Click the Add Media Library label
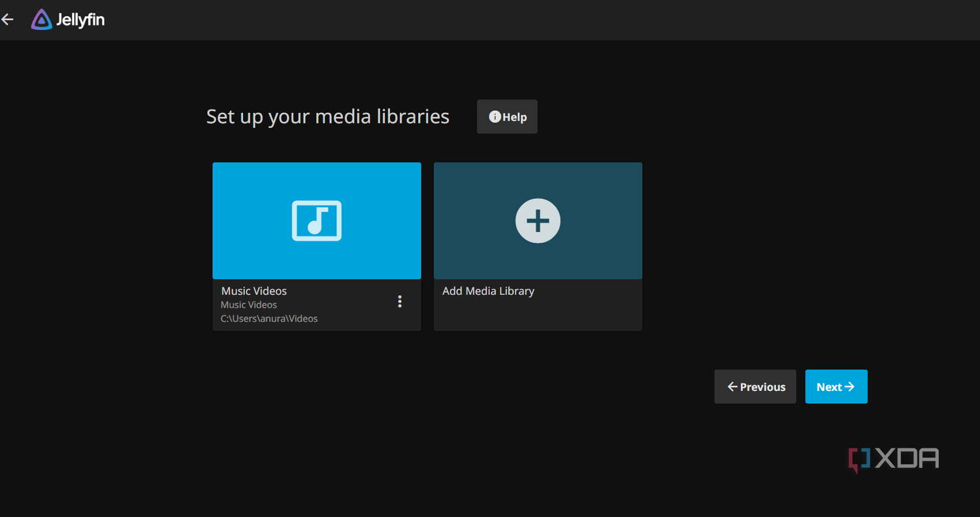 click(x=488, y=291)
